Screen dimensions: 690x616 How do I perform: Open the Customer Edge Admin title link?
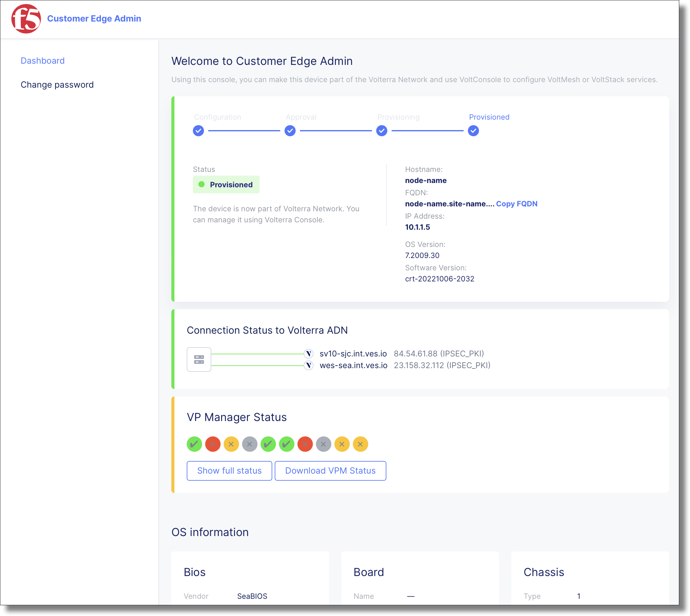(94, 18)
